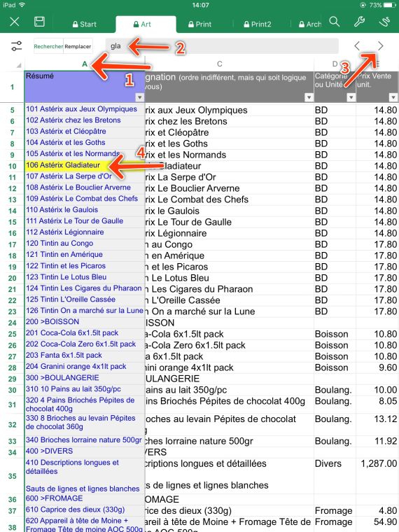Select cell 'Le Lotus Bleu' in column C
This screenshot has width=399, height=532.
[230, 278]
